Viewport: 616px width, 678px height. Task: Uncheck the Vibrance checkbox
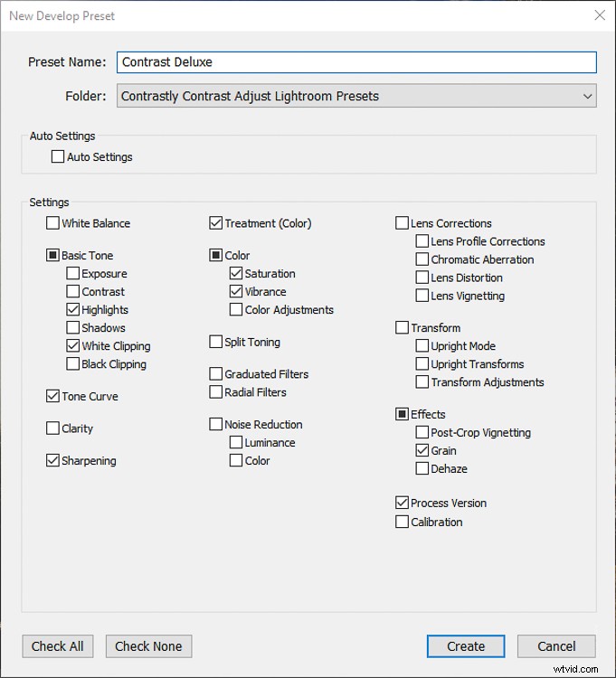point(236,292)
